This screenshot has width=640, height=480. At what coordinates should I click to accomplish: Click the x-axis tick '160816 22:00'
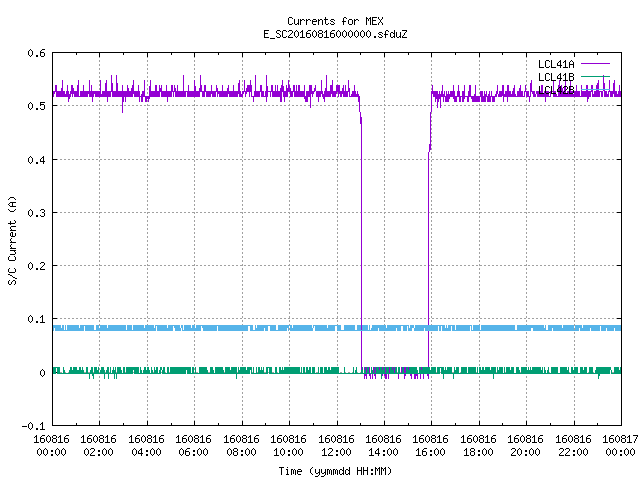573,446
